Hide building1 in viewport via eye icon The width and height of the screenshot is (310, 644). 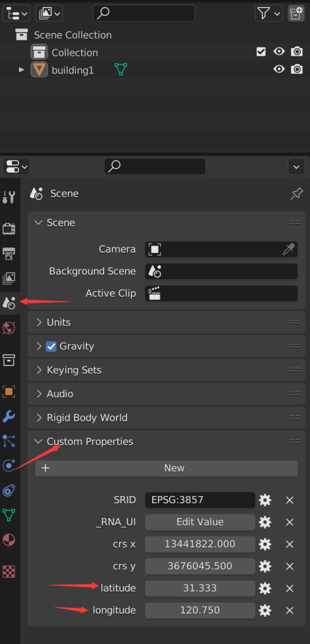point(279,69)
